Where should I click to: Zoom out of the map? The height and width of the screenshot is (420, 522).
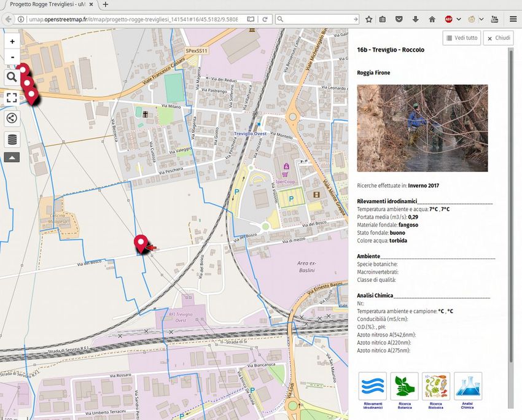[12, 57]
